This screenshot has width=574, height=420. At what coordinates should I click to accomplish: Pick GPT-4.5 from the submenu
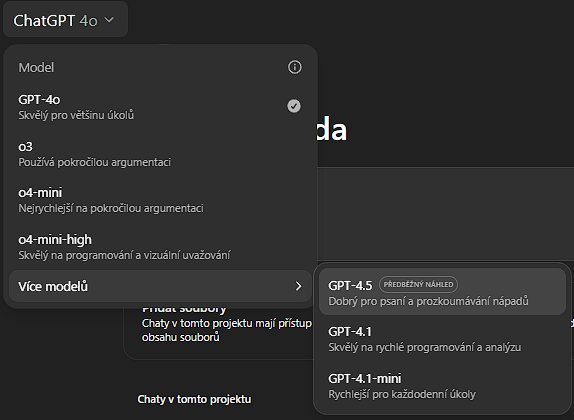click(443, 292)
